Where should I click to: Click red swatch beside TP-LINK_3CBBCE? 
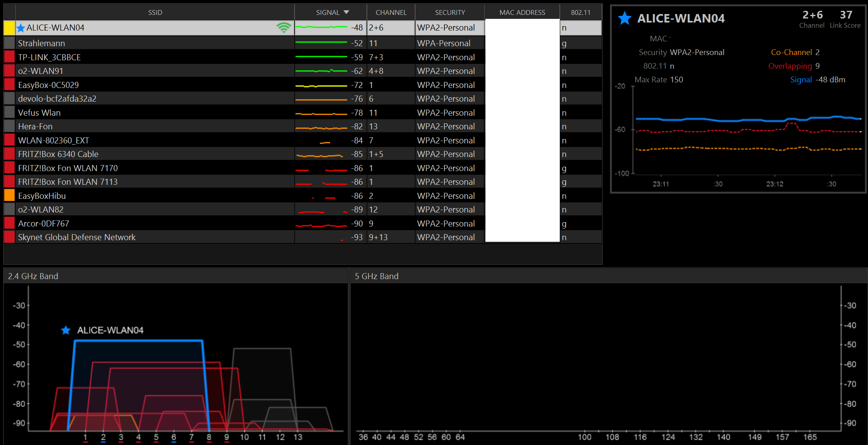[9, 57]
